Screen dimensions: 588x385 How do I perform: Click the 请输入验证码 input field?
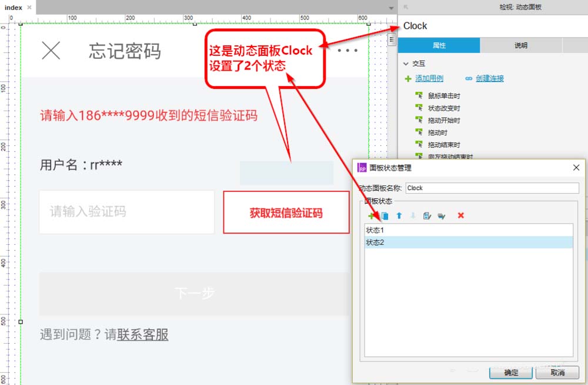point(127,212)
